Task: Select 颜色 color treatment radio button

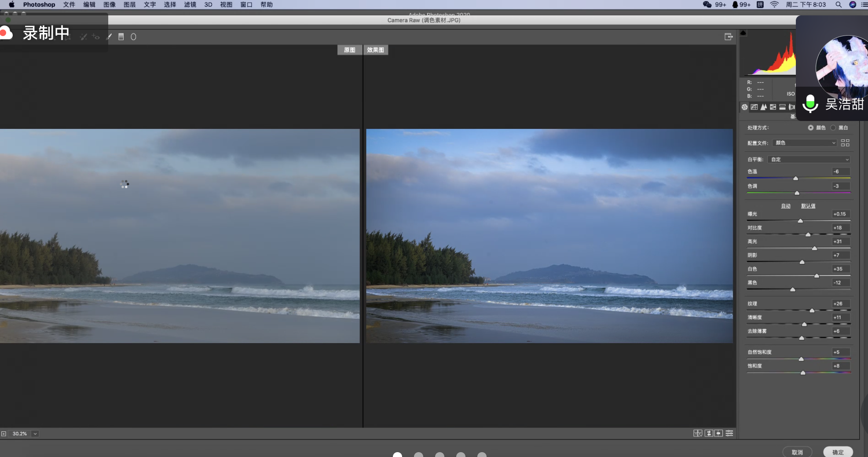Action: click(x=810, y=128)
